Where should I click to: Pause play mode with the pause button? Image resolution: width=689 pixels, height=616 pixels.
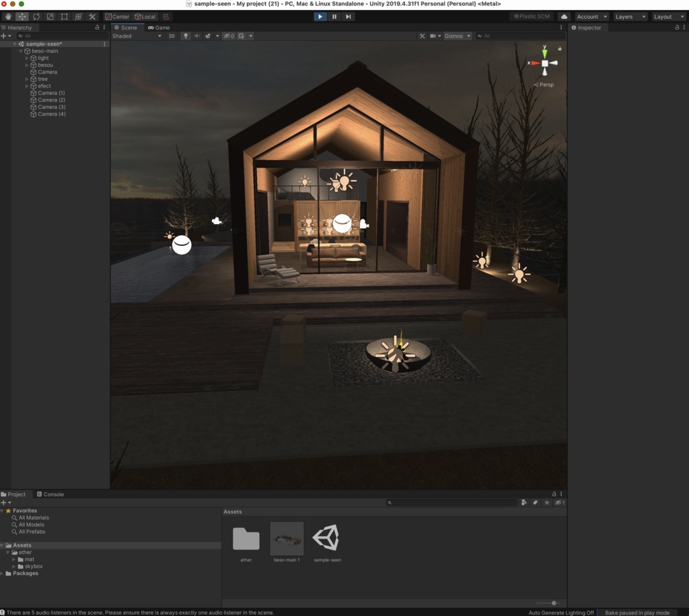334,16
